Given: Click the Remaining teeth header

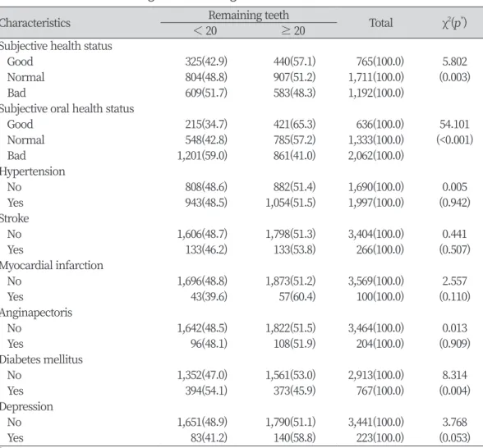Looking at the screenshot, I should tap(249, 15).
